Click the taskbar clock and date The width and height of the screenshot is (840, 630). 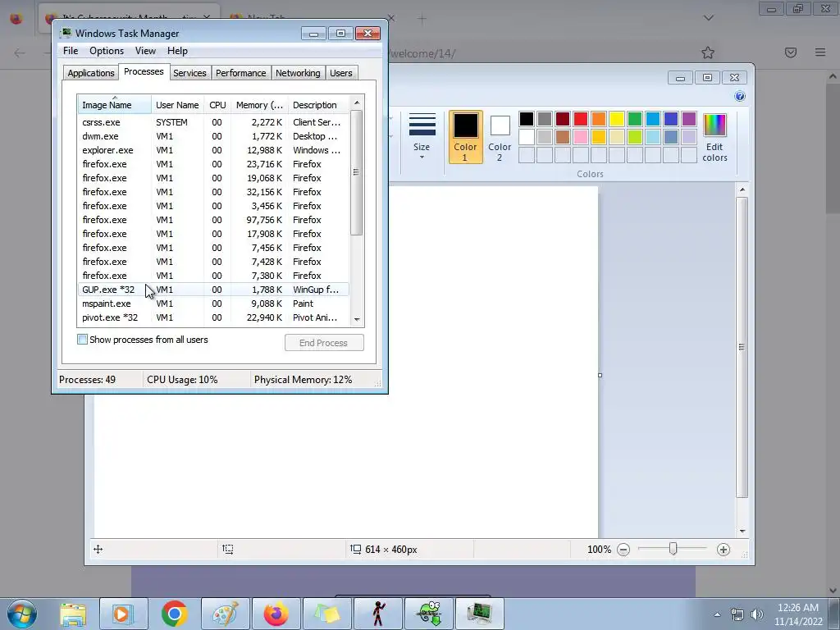798,614
